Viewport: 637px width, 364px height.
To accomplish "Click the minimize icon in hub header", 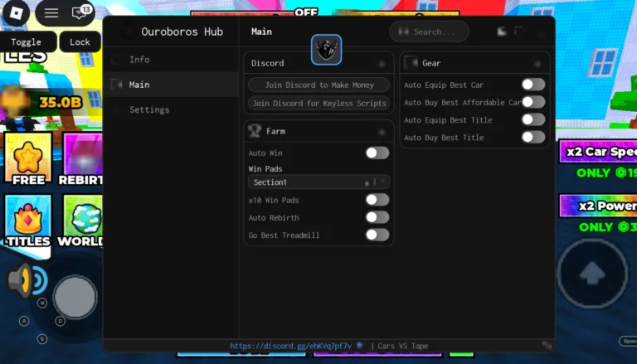I will click(x=502, y=32).
